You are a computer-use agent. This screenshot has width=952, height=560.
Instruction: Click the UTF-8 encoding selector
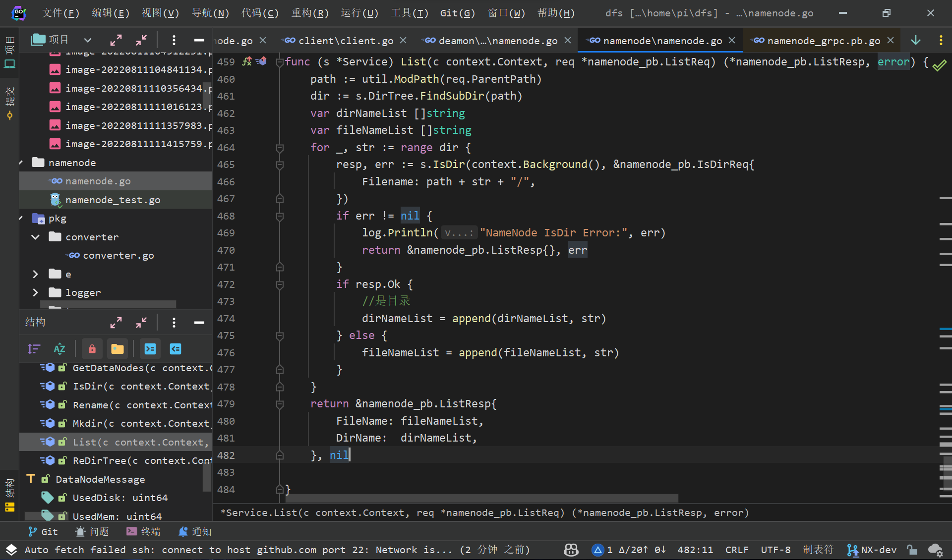tap(775, 550)
